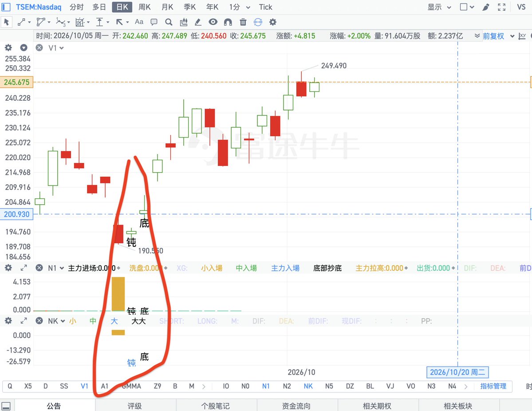Enable magnet snapping mode
The width and height of the screenshot is (532, 411).
[228, 22]
